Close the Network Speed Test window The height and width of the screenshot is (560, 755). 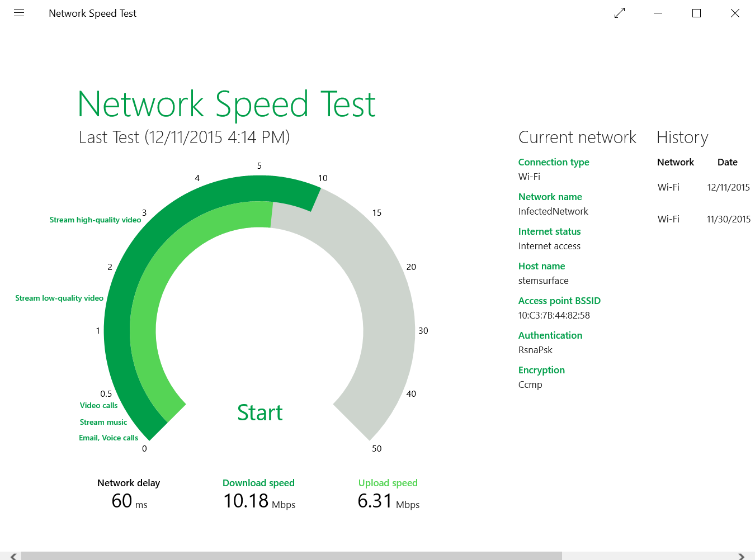(x=735, y=13)
